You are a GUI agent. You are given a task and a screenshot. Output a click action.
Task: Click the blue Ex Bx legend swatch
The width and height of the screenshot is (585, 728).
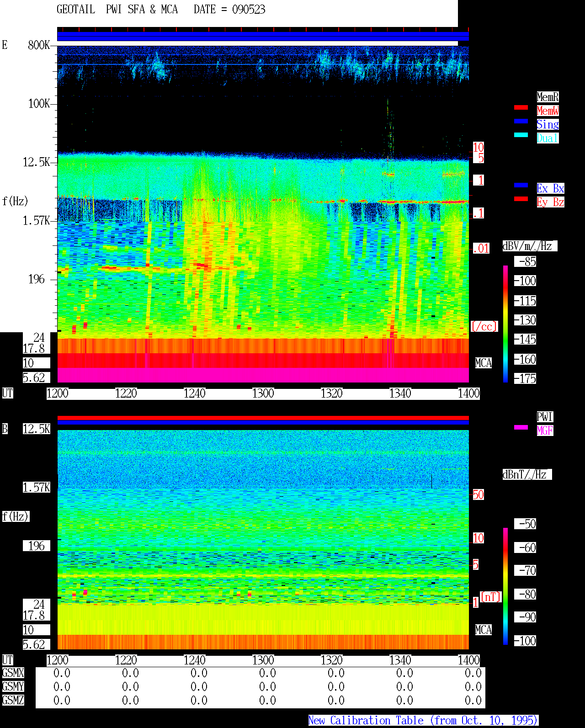tap(521, 185)
